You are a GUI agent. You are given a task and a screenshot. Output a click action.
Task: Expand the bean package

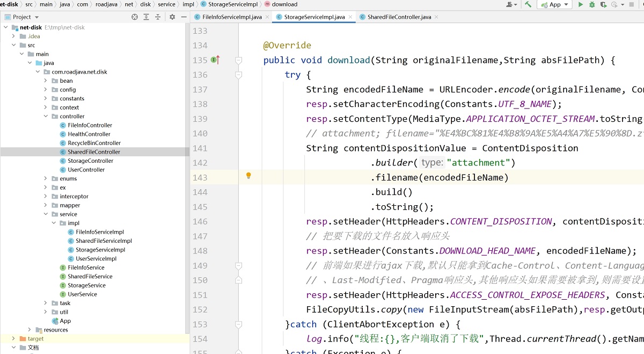pos(46,81)
